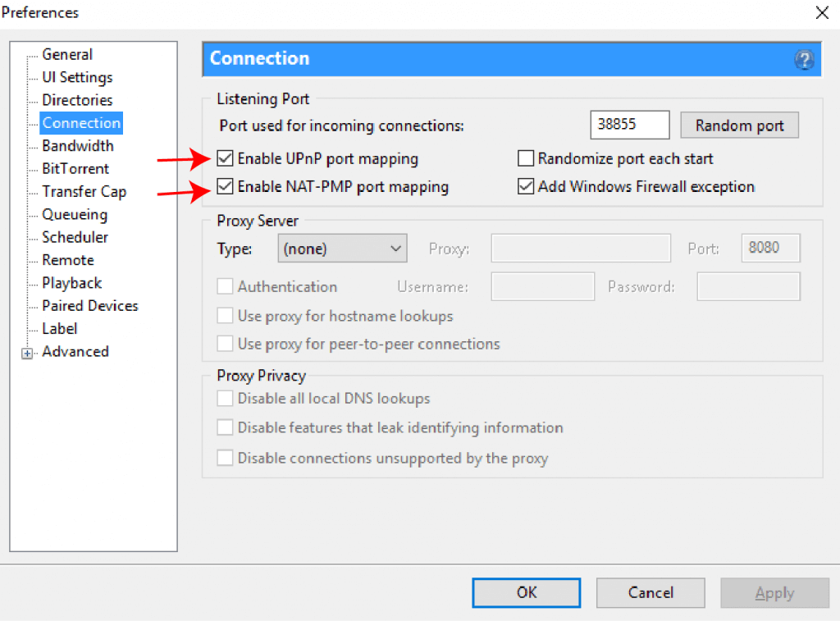
Task: Select General in the preferences tree
Action: coord(67,55)
